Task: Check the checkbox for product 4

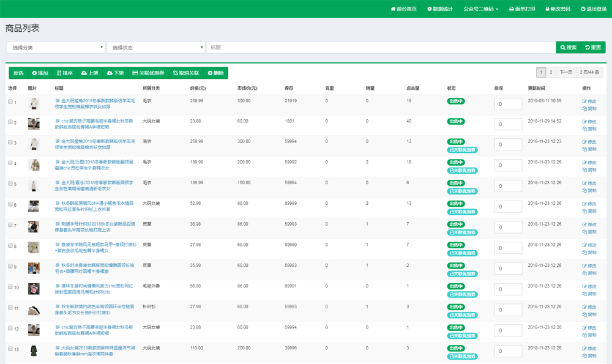Action: [10, 163]
